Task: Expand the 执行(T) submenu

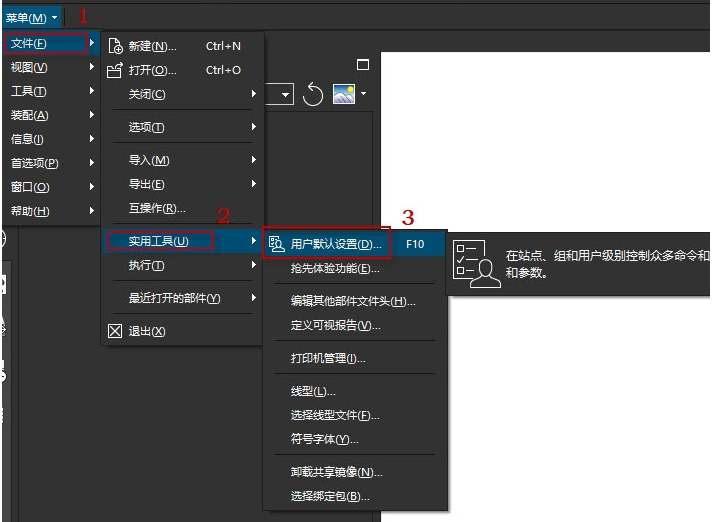Action: (182, 265)
